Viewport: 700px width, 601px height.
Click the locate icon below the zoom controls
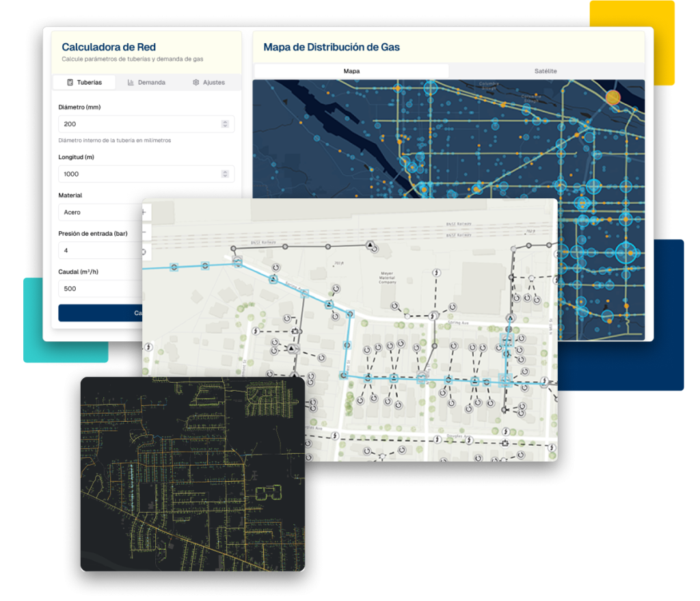click(x=144, y=252)
